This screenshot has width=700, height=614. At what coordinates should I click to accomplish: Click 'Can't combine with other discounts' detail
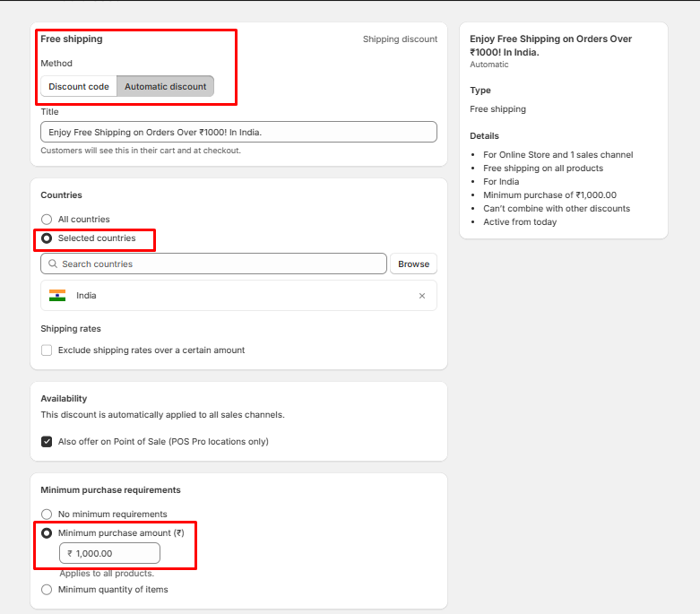[x=557, y=208]
